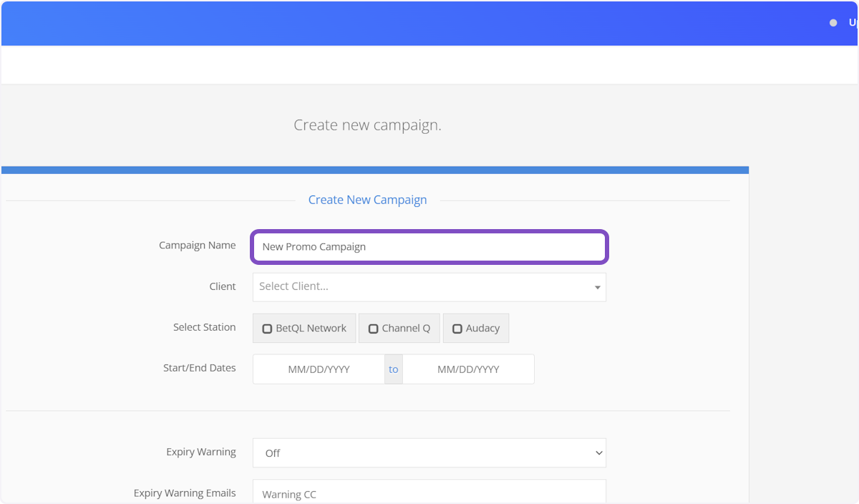Click the Campaign Name text field
This screenshot has width=859, height=504.
pyautogui.click(x=429, y=247)
